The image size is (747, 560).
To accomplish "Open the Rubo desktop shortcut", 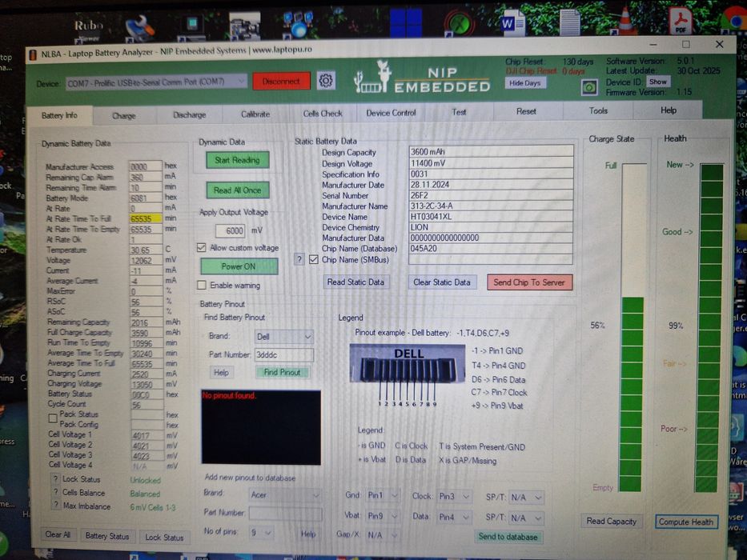I will [x=88, y=28].
